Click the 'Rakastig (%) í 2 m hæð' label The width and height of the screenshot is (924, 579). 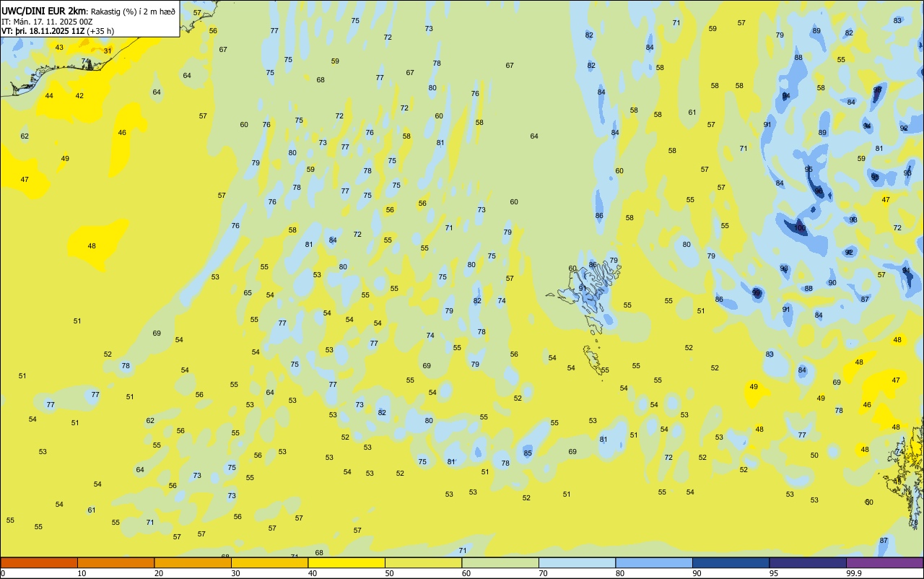(x=133, y=12)
